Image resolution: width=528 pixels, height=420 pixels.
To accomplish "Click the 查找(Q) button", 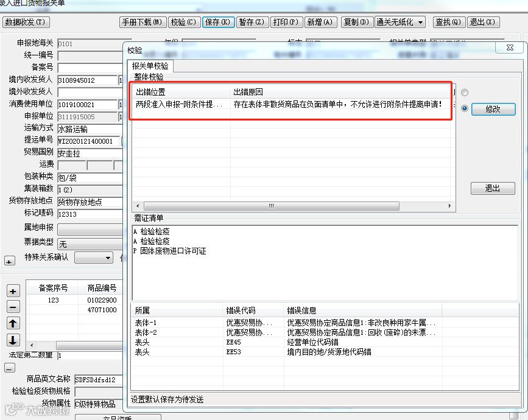I will [x=449, y=22].
